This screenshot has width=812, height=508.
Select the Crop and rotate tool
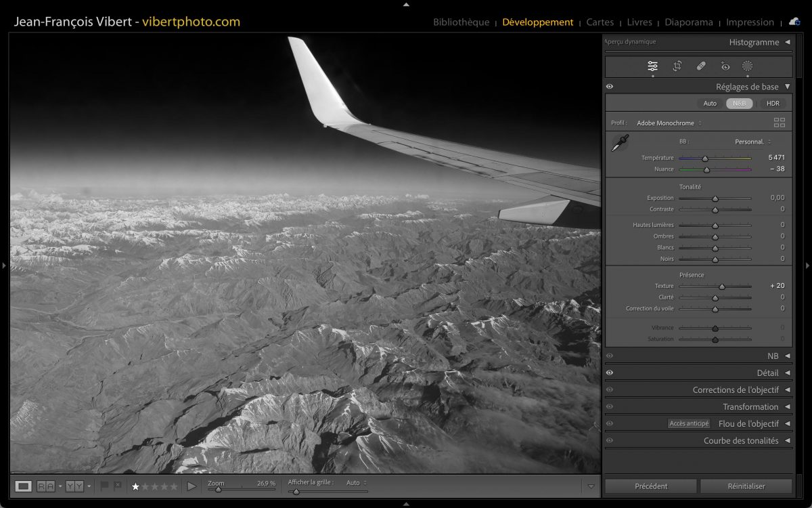pyautogui.click(x=677, y=66)
